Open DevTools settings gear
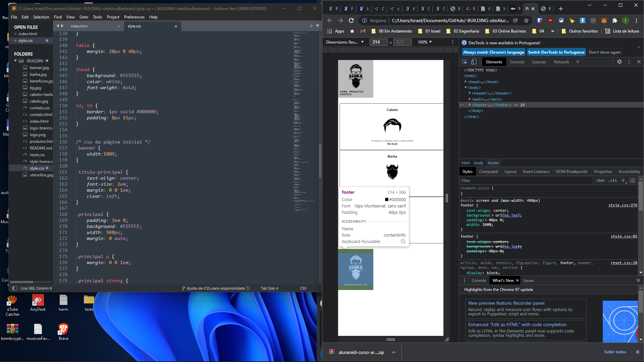Viewport: 644px width, 362px height. [x=620, y=62]
